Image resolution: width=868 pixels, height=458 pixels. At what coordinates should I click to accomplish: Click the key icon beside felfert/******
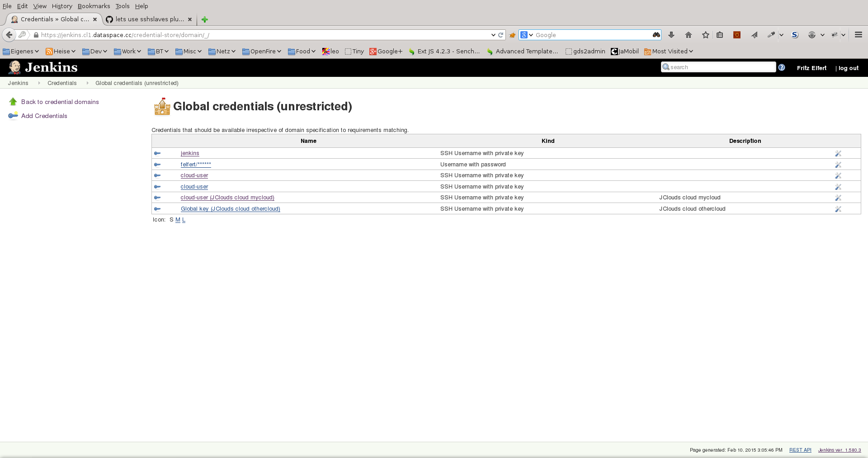(x=157, y=165)
